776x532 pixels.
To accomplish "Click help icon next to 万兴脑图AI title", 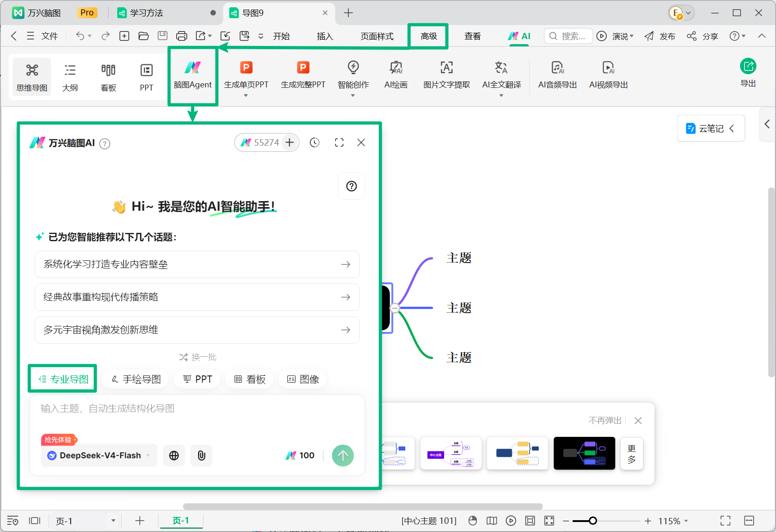I will tap(105, 144).
